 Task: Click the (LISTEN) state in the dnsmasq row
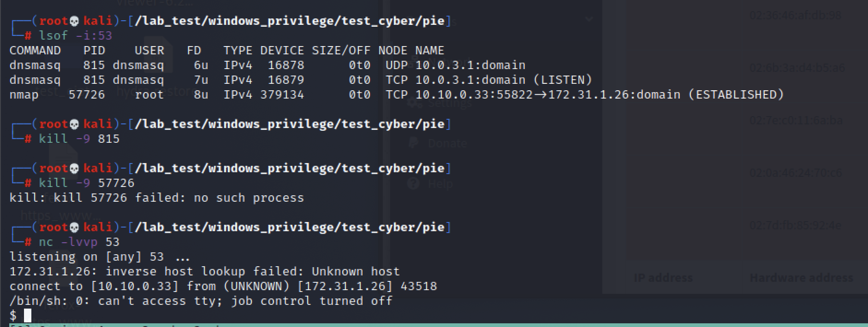pos(562,80)
